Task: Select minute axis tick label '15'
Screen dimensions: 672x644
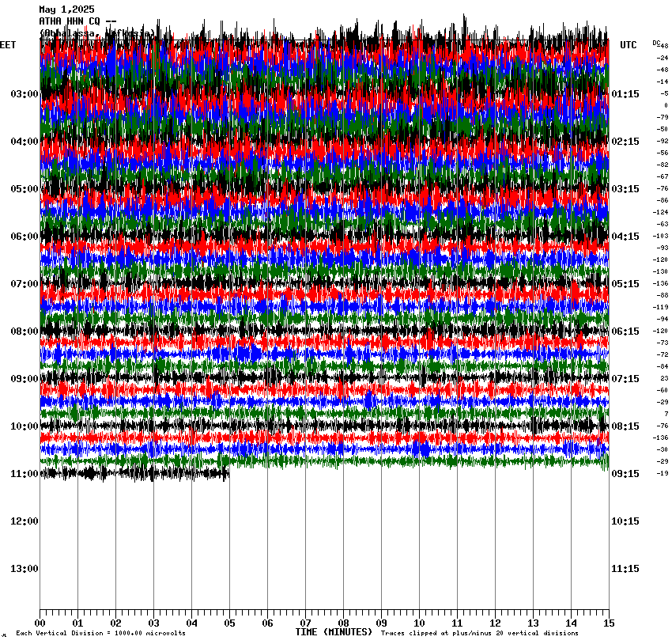Action: tap(609, 623)
